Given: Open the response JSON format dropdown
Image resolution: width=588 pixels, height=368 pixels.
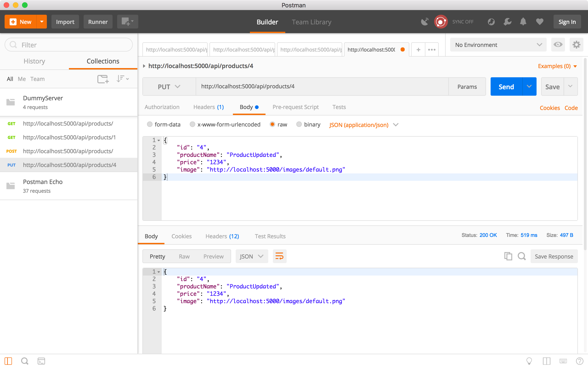Looking at the screenshot, I should [x=252, y=256].
